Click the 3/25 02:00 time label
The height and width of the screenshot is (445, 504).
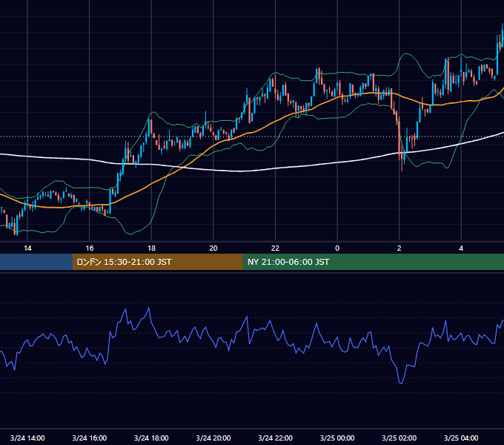[399, 438]
